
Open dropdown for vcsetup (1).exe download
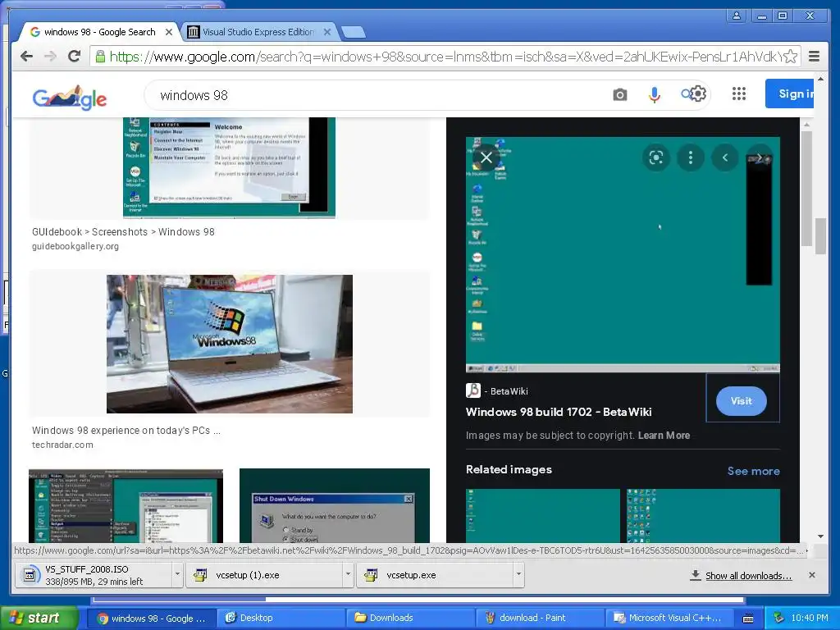tap(348, 574)
